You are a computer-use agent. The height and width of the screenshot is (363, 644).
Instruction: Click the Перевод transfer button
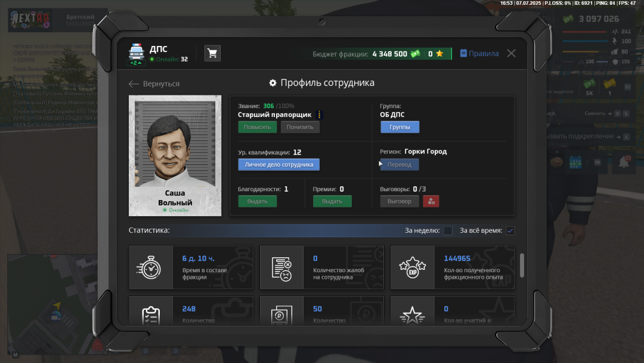coord(400,164)
